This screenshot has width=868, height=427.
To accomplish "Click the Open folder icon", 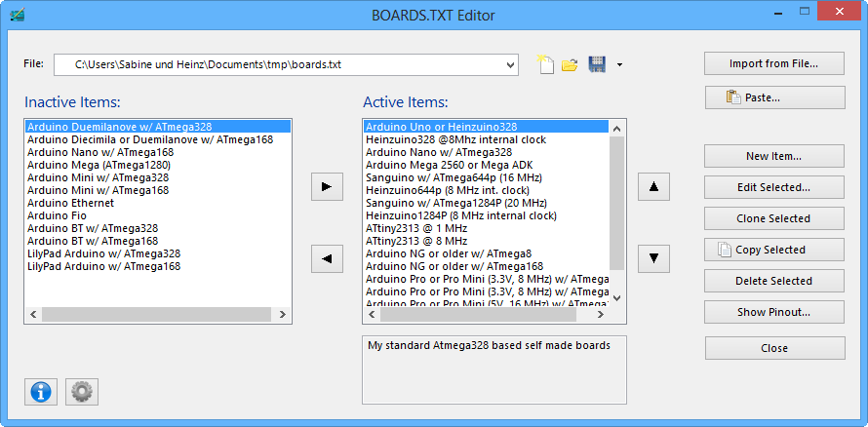I will point(570,65).
